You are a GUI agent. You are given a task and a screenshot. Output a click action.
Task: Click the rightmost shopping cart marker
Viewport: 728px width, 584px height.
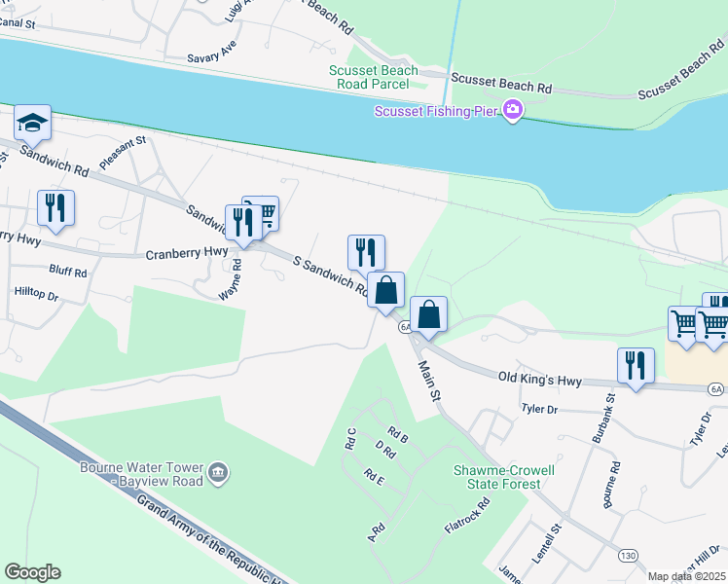coord(713,325)
